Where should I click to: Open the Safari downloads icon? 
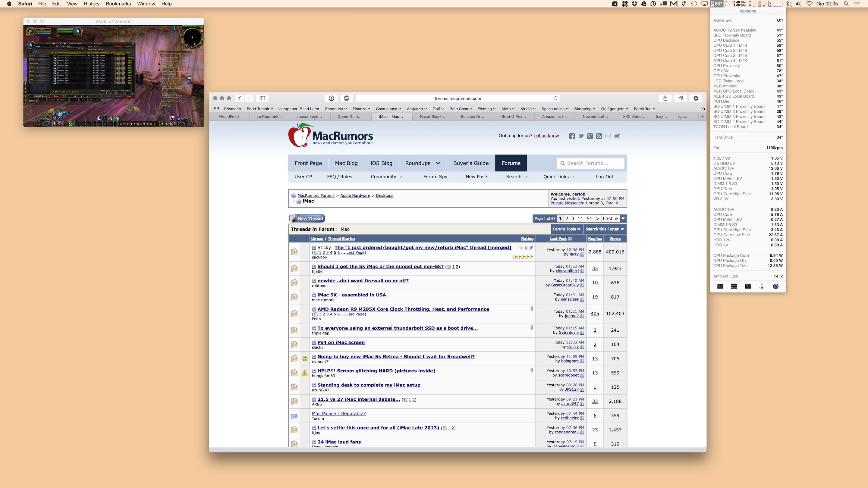pos(696,98)
